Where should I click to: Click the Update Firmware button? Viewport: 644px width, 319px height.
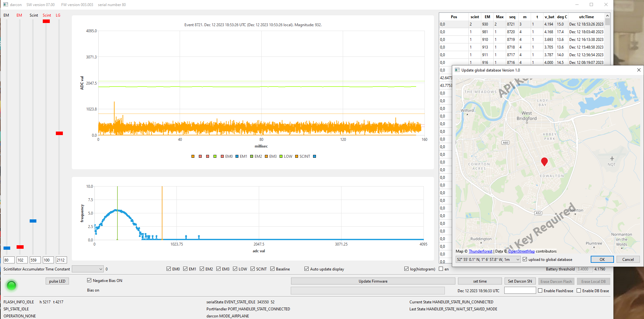[373, 281]
